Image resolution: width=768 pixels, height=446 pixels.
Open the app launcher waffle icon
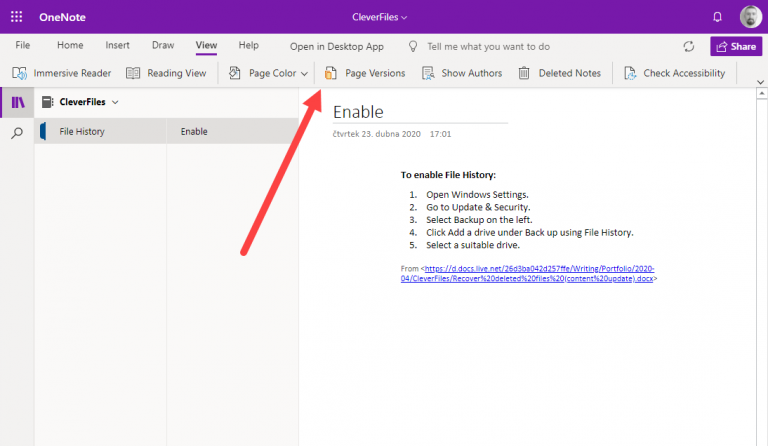[x=17, y=17]
